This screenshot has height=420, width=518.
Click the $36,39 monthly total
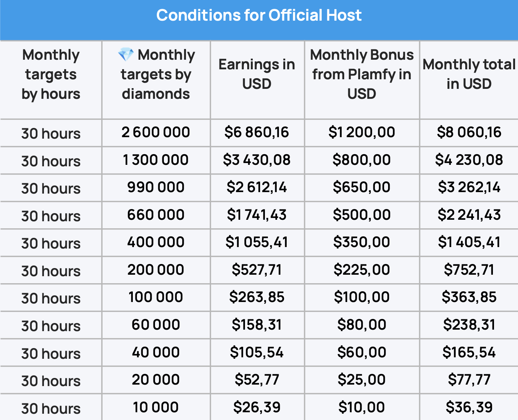(x=469, y=407)
